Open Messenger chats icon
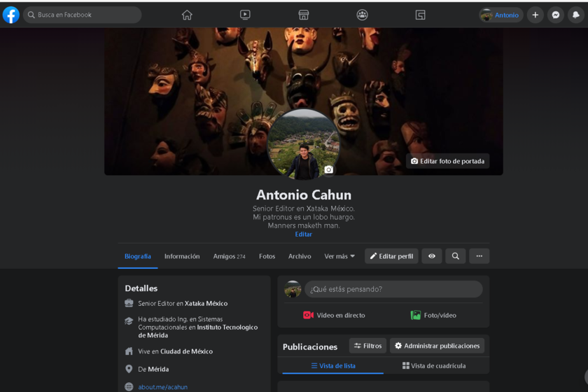 point(556,15)
